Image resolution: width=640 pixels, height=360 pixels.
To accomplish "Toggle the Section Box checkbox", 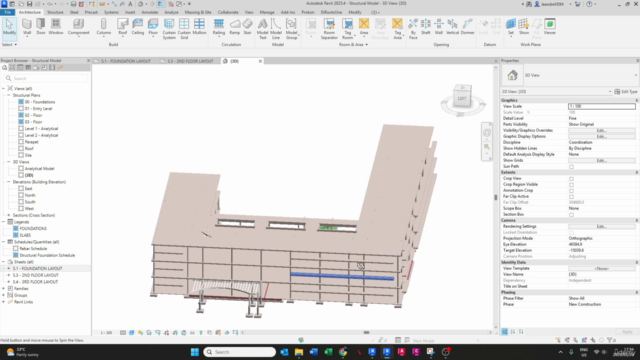I will pos(571,214).
